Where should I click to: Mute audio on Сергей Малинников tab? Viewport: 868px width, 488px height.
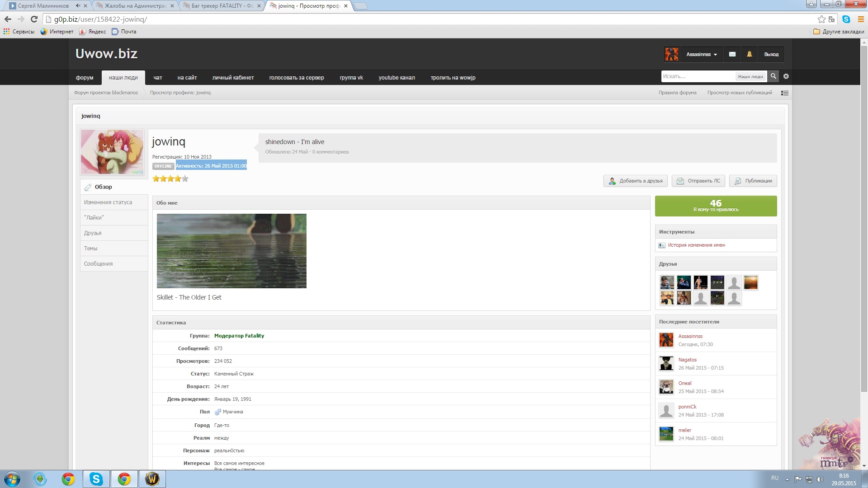click(x=78, y=6)
